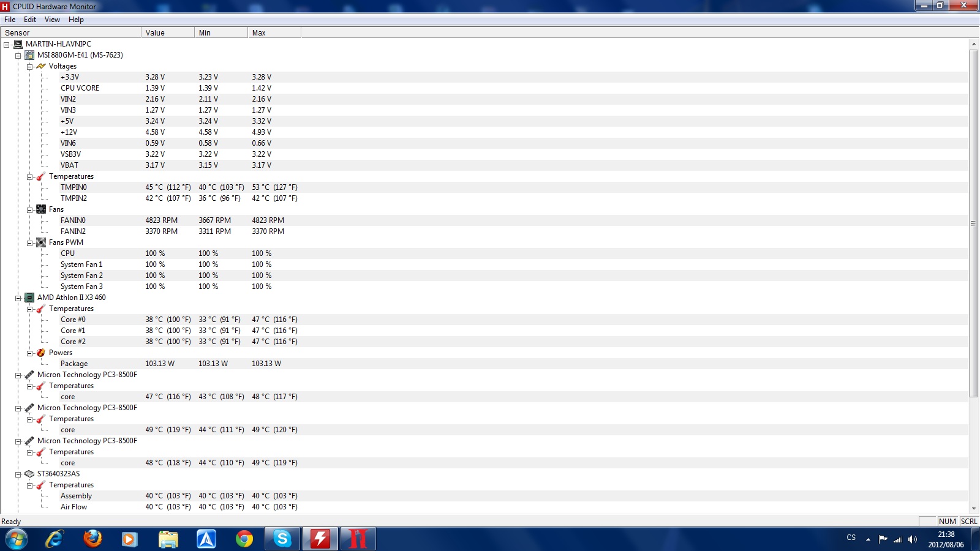Click the taskbar clock showing 21:38
Viewport: 980px width, 551px height.
[946, 539]
